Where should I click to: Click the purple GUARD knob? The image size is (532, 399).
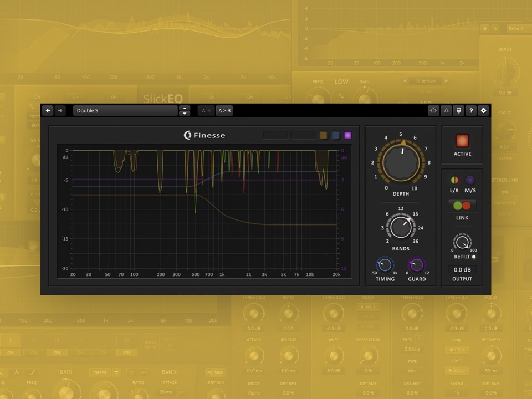pyautogui.click(x=417, y=265)
